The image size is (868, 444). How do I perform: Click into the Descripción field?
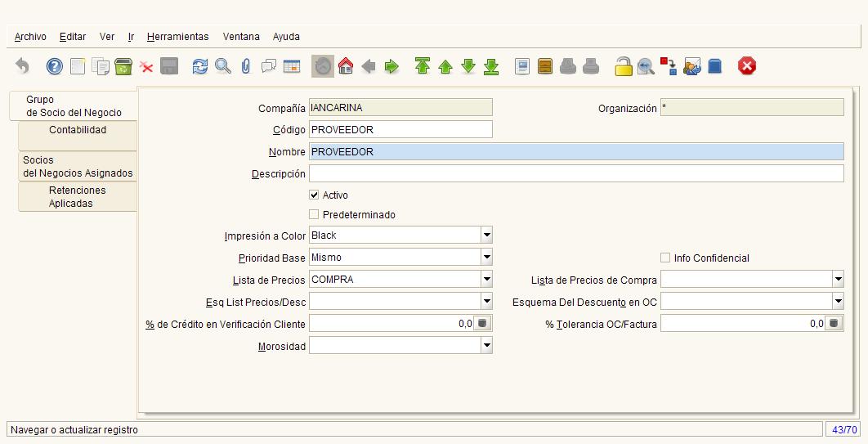[576, 173]
